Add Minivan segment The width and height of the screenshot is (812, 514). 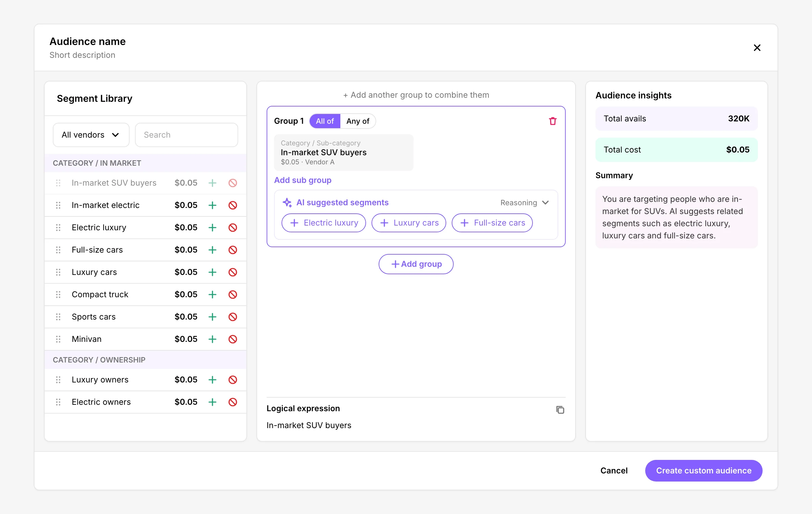point(212,339)
